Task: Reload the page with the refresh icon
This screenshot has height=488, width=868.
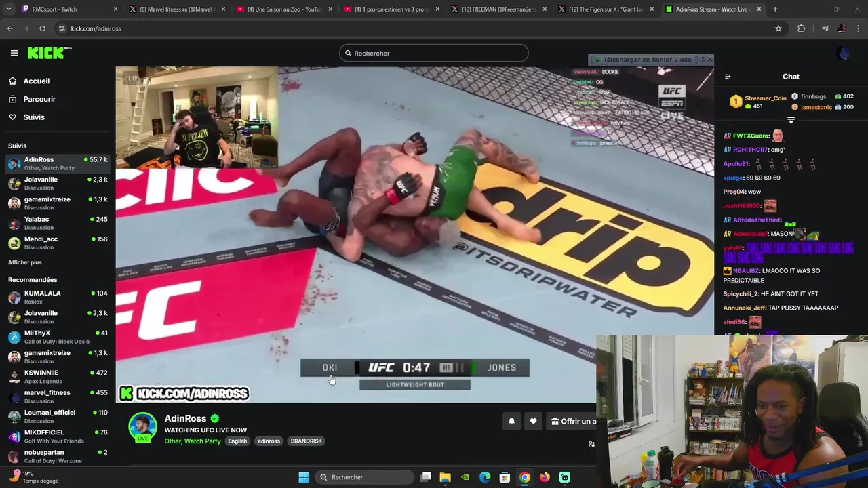Action: click(x=42, y=28)
